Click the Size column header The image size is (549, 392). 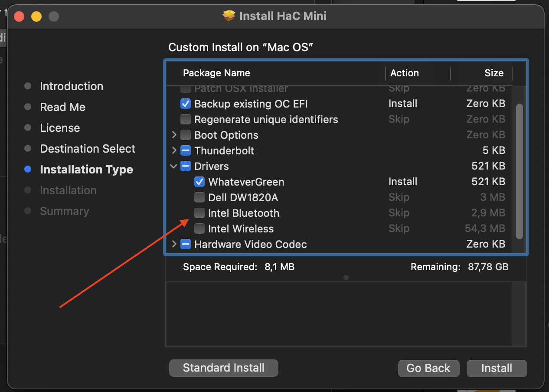(x=494, y=73)
